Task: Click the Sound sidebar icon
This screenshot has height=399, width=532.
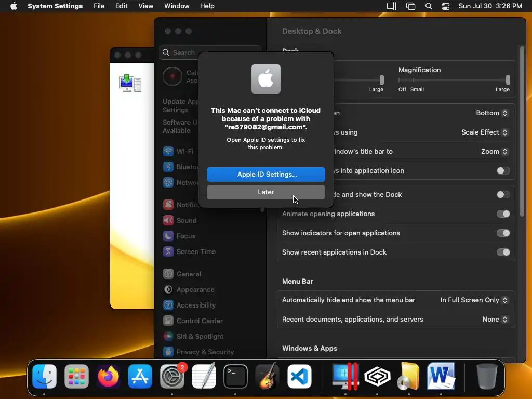Action: (x=168, y=220)
